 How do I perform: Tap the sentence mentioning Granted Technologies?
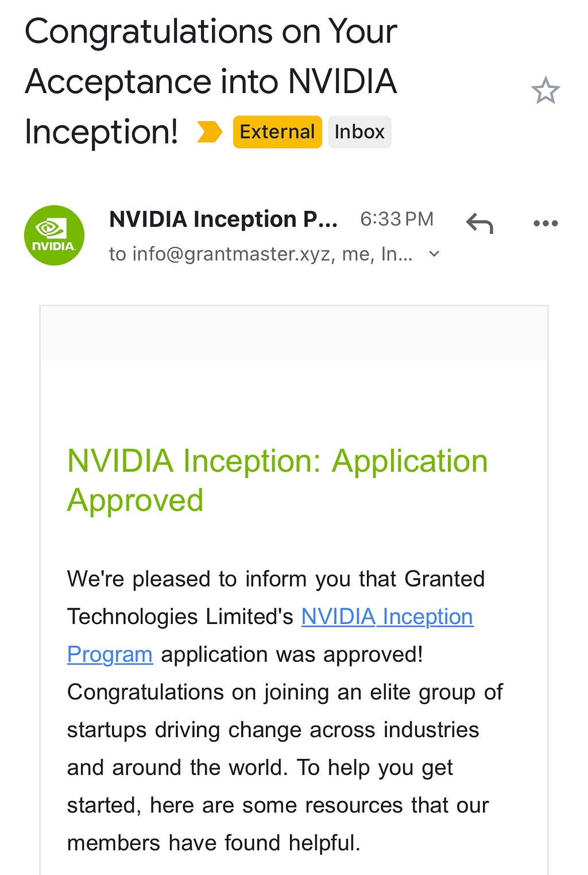coord(276,616)
